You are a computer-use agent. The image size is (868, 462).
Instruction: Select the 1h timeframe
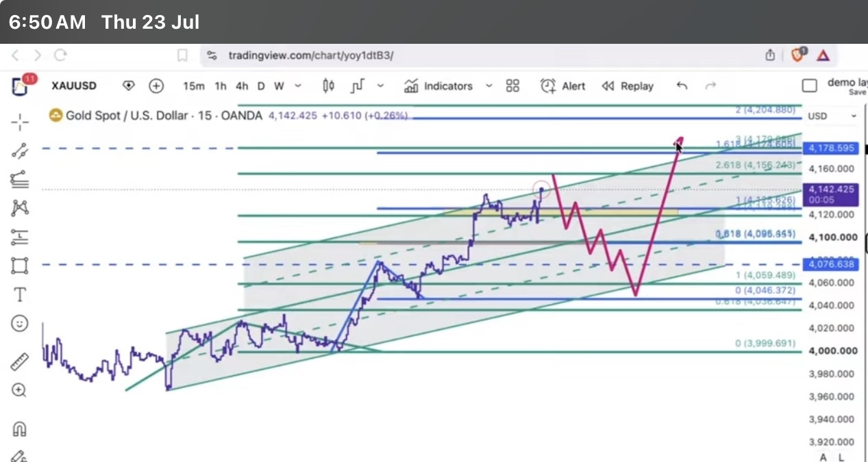[x=220, y=86]
